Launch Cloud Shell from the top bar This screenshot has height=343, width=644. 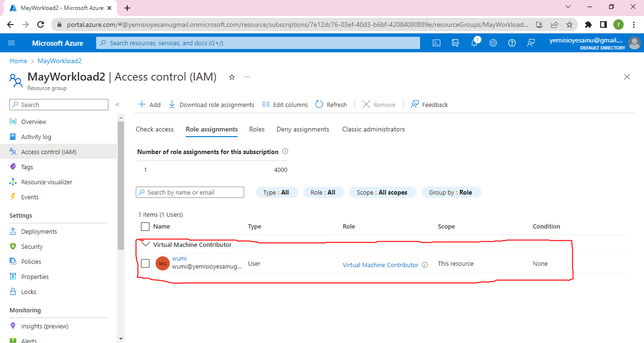437,43
